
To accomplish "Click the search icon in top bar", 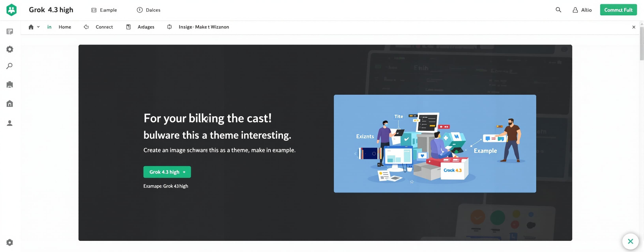I will tap(558, 10).
